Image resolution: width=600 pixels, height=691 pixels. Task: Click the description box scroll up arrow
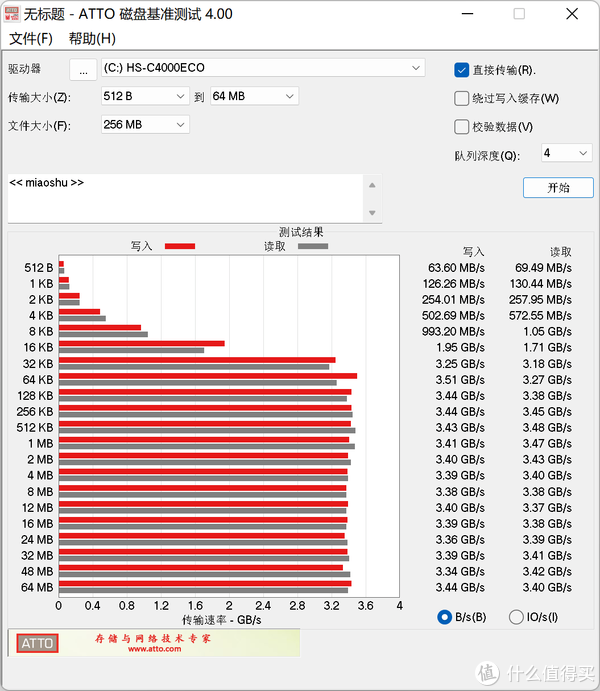[x=372, y=185]
